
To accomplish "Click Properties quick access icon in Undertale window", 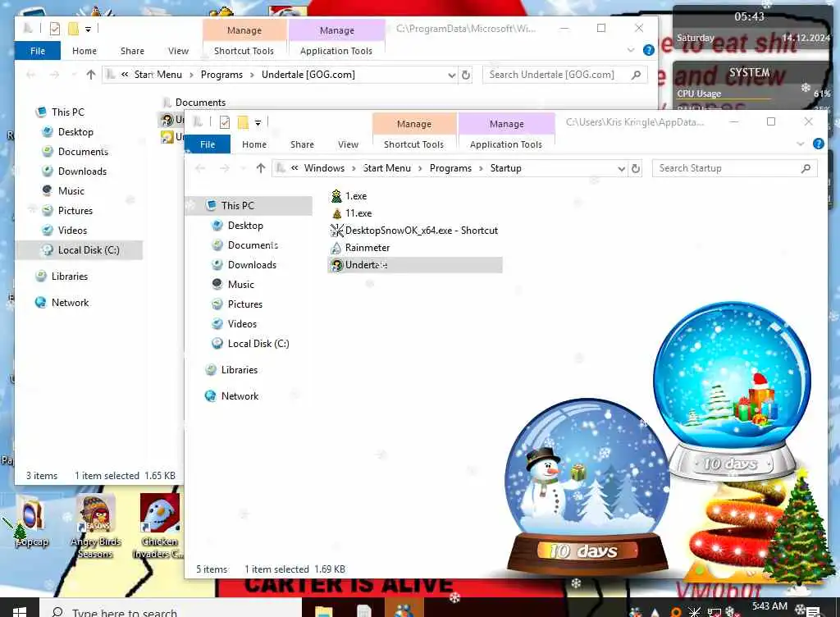I will pyautogui.click(x=55, y=29).
